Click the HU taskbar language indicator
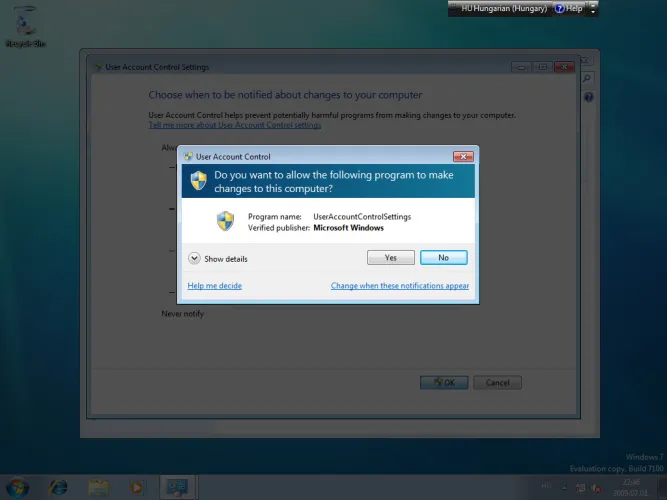 coord(546,486)
